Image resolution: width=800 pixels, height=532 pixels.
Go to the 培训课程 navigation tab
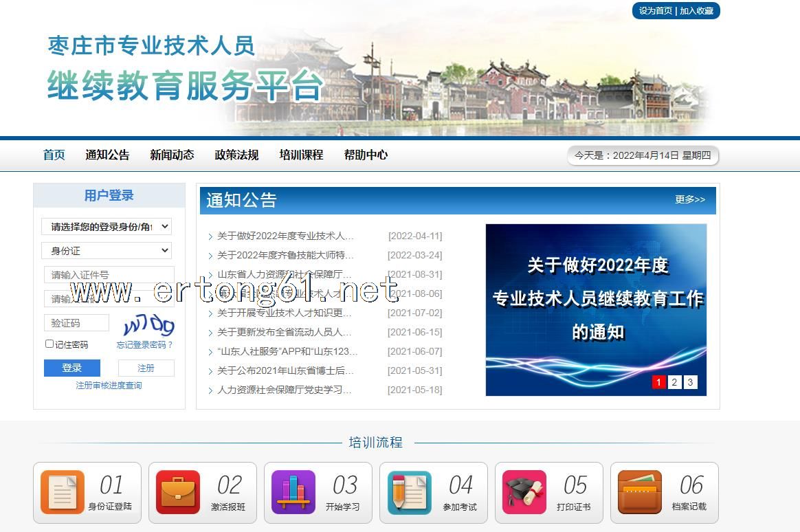pyautogui.click(x=301, y=155)
